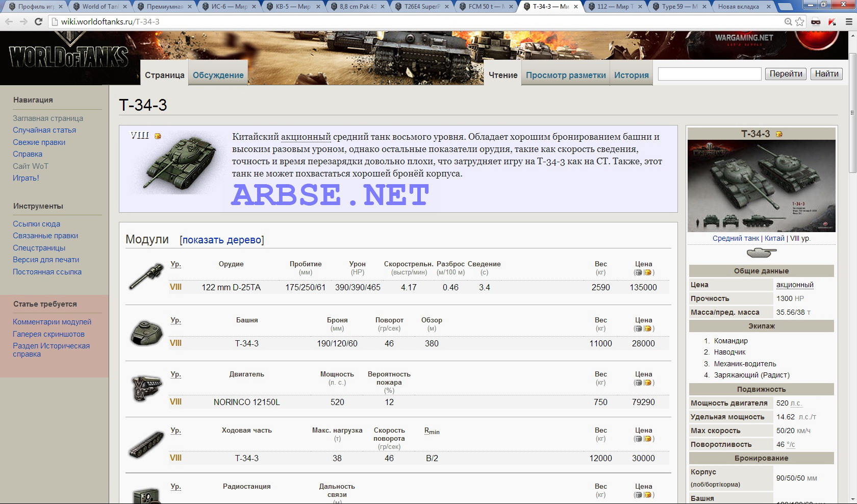The width and height of the screenshot is (857, 504).
Task: Bookmark this page with the star icon
Action: click(x=800, y=21)
